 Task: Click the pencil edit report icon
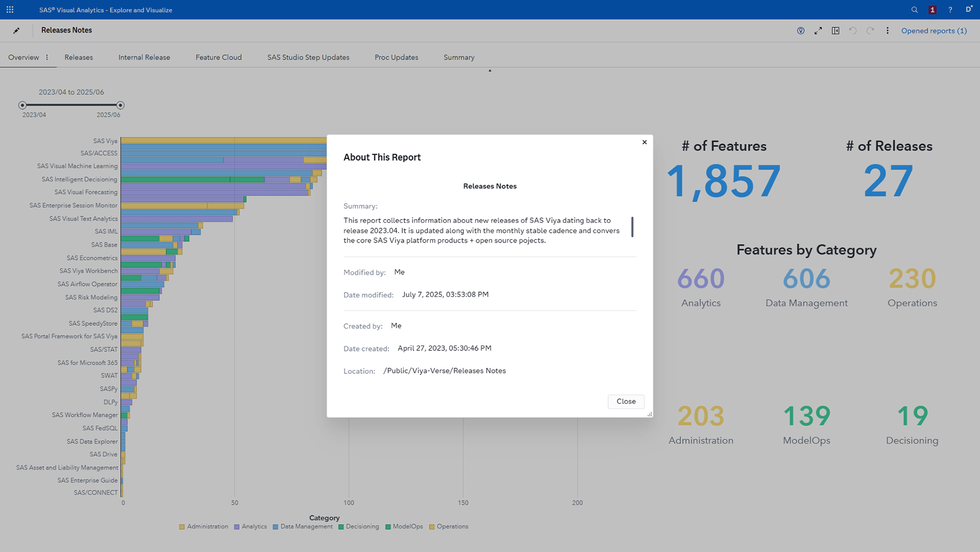pos(16,31)
